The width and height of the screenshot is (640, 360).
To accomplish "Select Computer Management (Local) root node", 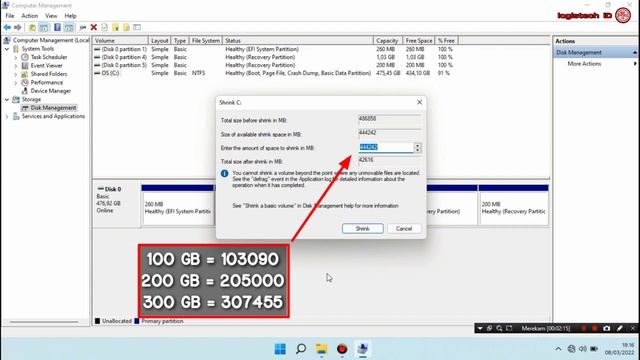I will tap(51, 40).
